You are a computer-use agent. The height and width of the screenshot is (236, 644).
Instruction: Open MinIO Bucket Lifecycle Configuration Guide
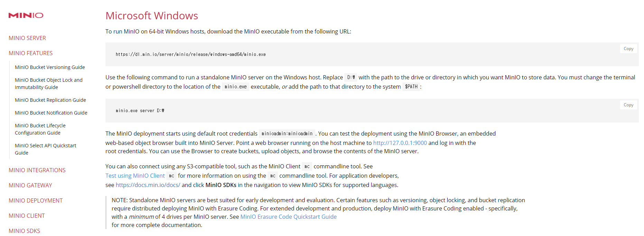click(x=40, y=129)
